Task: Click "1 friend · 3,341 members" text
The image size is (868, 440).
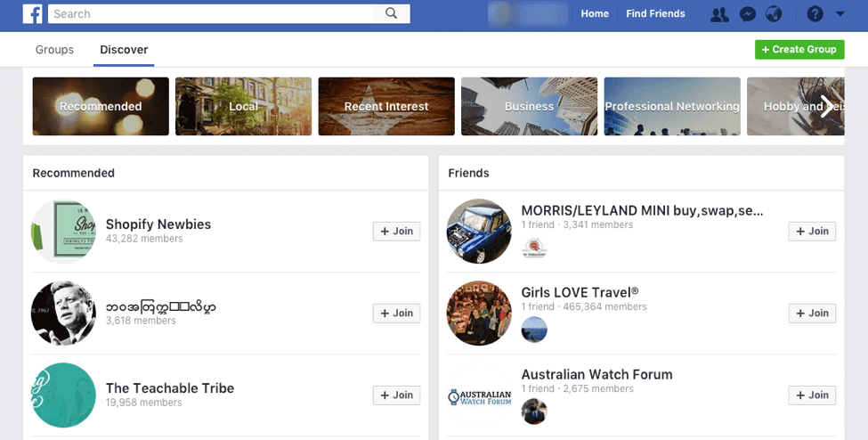Action: (578, 224)
